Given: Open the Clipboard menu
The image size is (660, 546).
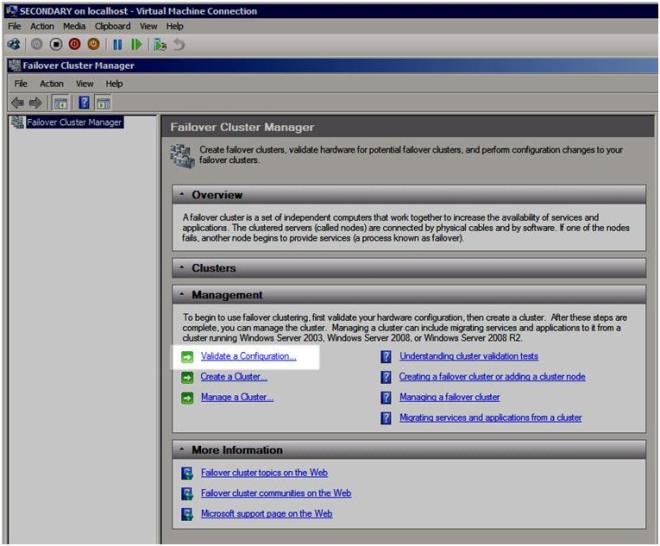Looking at the screenshot, I should click(x=113, y=25).
